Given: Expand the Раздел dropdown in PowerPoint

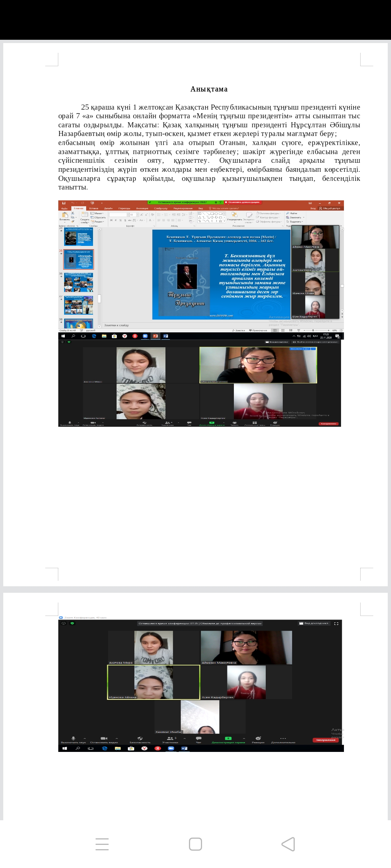Looking at the screenshot, I should click(97, 221).
